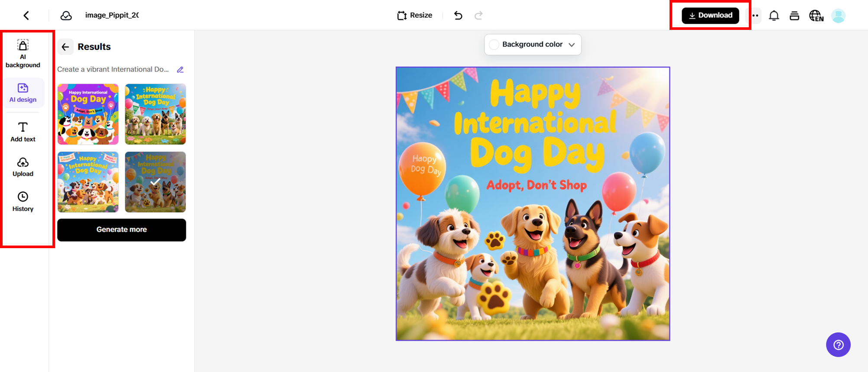This screenshot has height=372, width=868.
Task: Click the Download button
Action: coord(710,16)
